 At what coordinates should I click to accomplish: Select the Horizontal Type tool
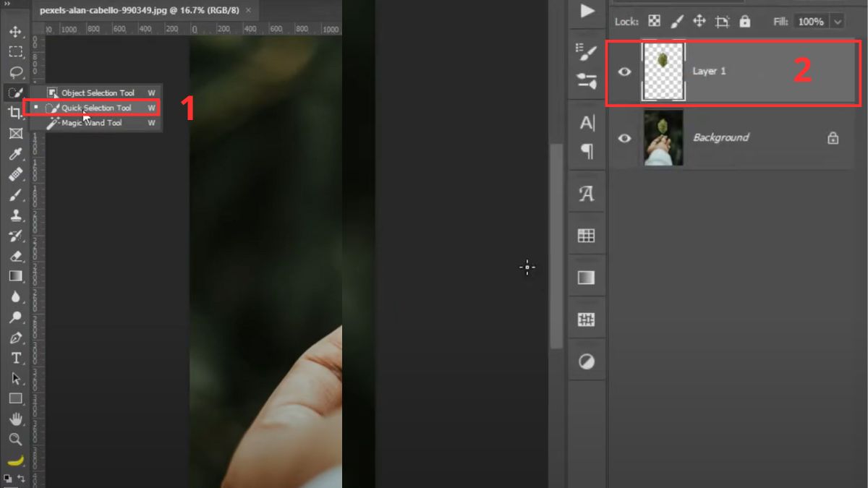tap(15, 358)
